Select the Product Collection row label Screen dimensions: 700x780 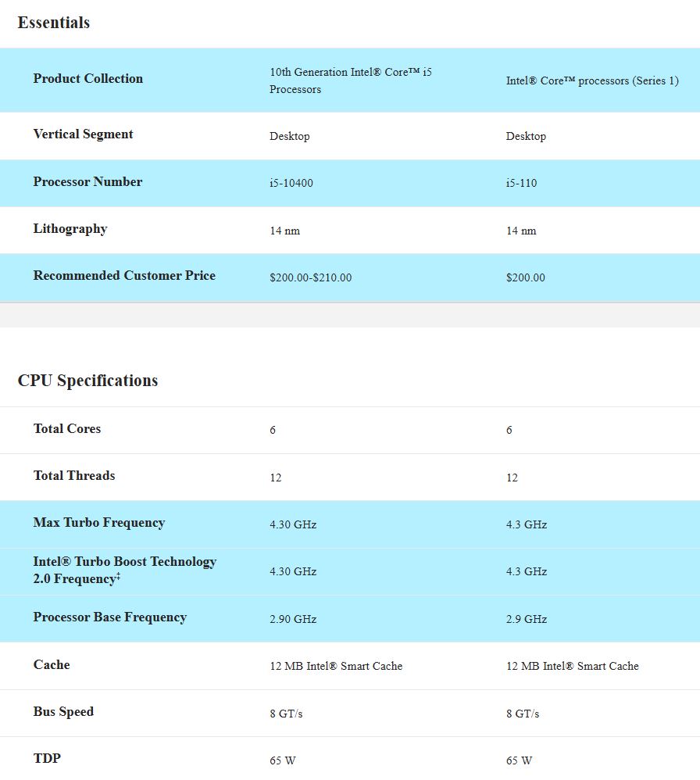(x=88, y=79)
